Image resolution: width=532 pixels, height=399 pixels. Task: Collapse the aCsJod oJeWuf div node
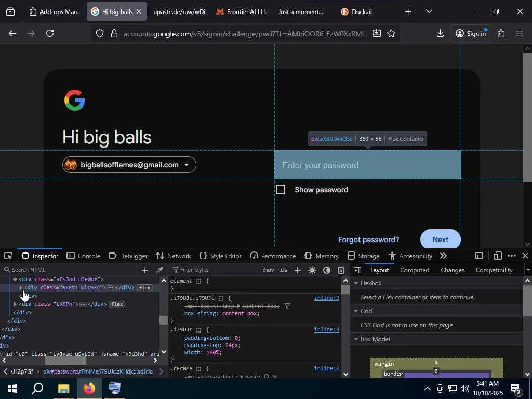point(15,280)
